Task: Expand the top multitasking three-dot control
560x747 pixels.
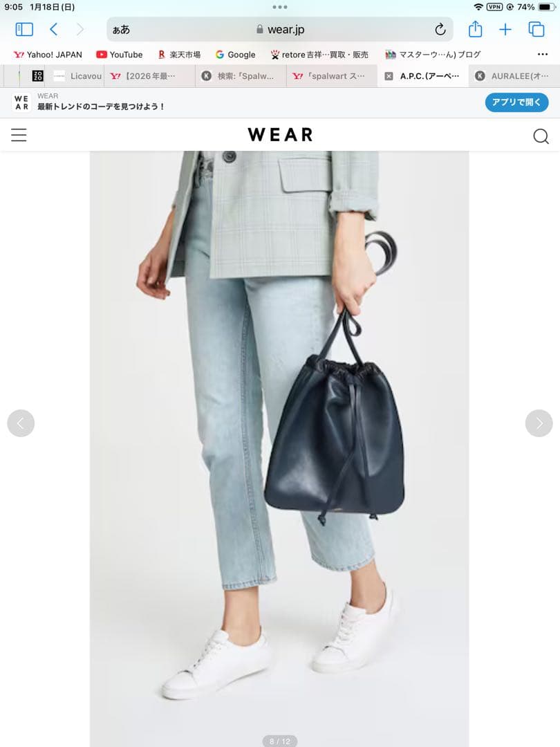Action: [280, 7]
